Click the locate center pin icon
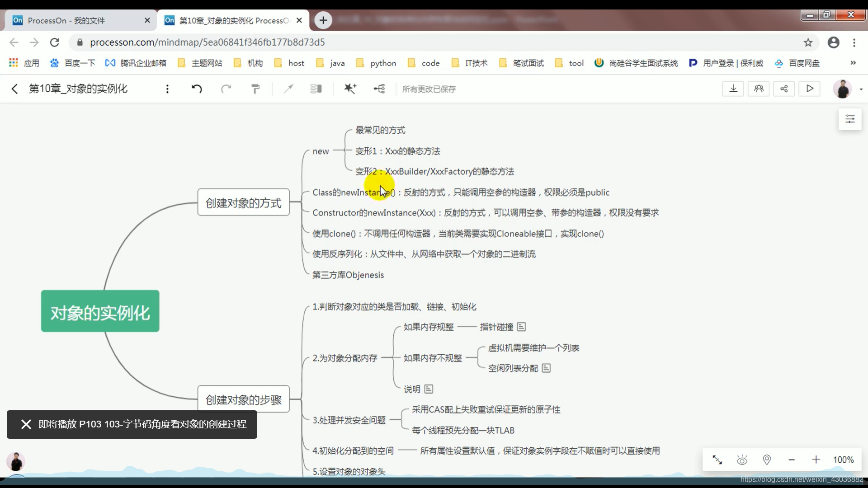The image size is (868, 488). point(767,460)
